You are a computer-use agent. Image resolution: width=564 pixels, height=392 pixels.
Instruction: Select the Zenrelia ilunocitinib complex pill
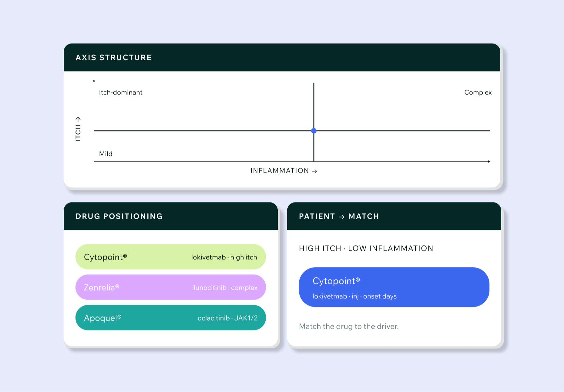(x=171, y=287)
